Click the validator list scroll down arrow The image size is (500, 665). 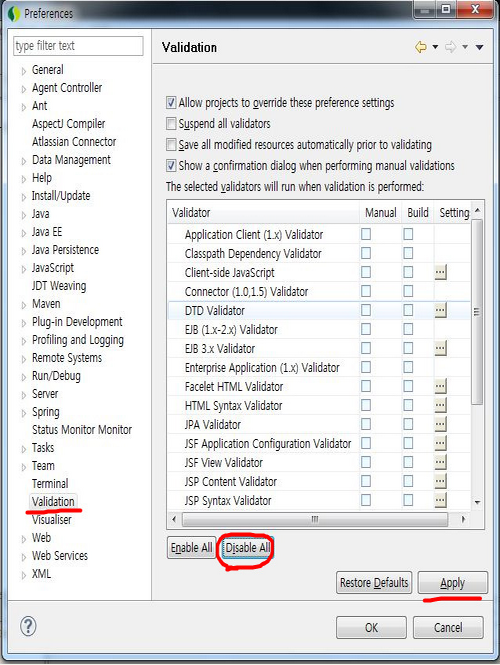[477, 502]
